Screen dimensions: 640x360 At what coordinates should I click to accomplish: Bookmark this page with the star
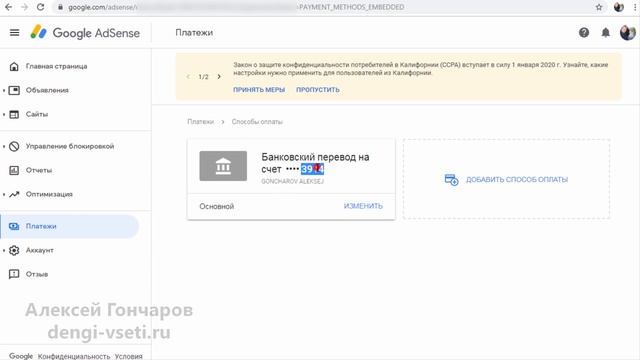tap(599, 7)
